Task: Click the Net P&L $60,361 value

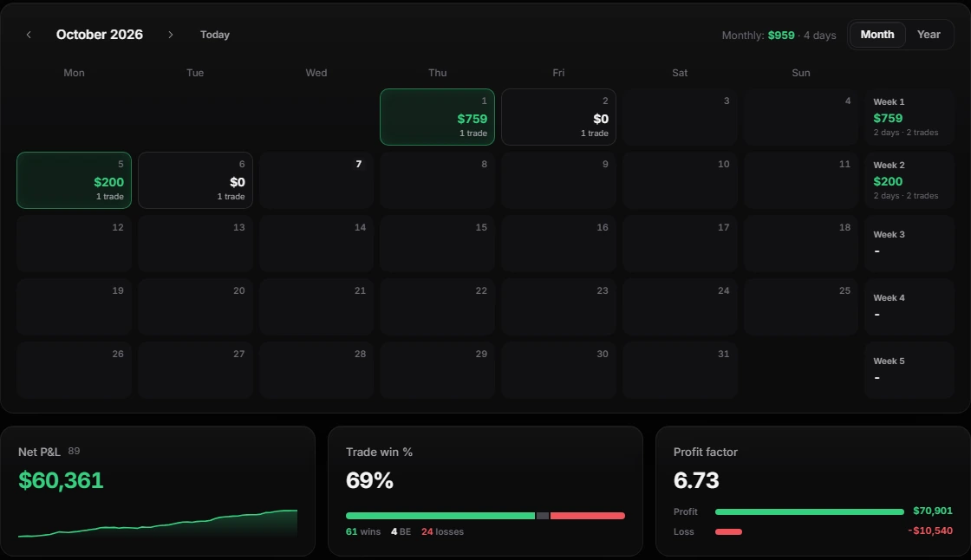Action: tap(61, 480)
